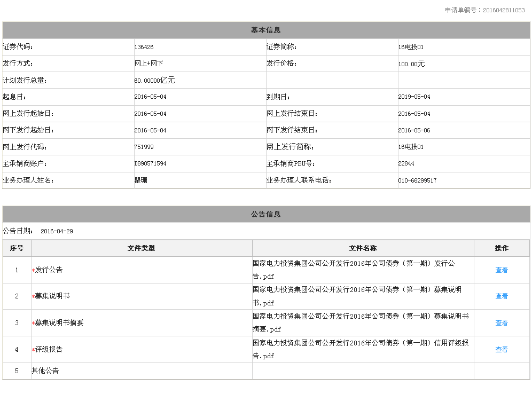Select online issue code 751999
This screenshot has width=532, height=394.
click(144, 147)
